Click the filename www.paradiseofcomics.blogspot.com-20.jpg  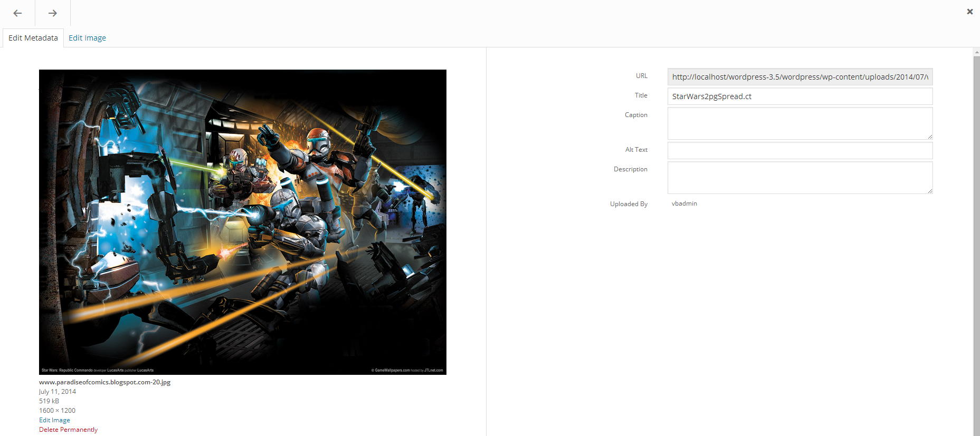tap(104, 382)
